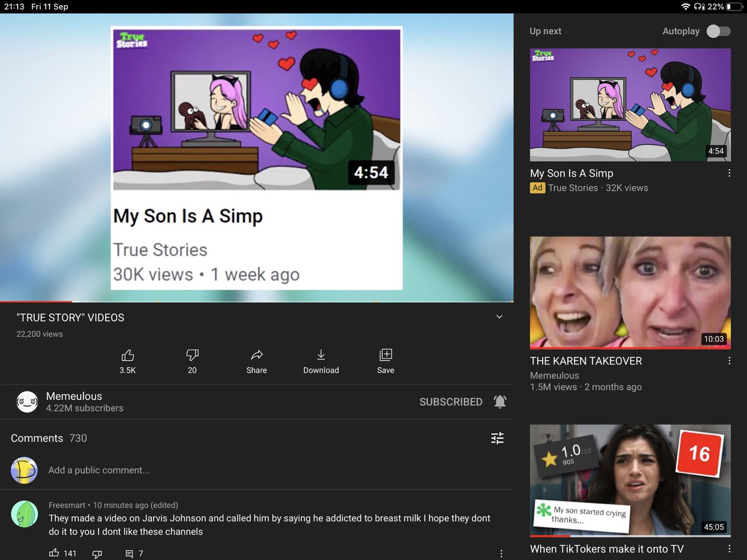Download the video for offline viewing
The image size is (747, 560).
click(321, 355)
